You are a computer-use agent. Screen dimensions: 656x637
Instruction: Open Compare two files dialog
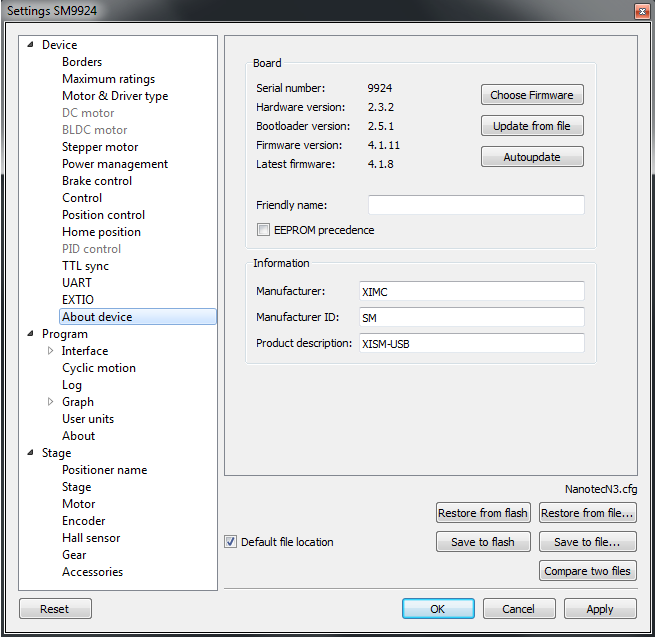point(587,571)
